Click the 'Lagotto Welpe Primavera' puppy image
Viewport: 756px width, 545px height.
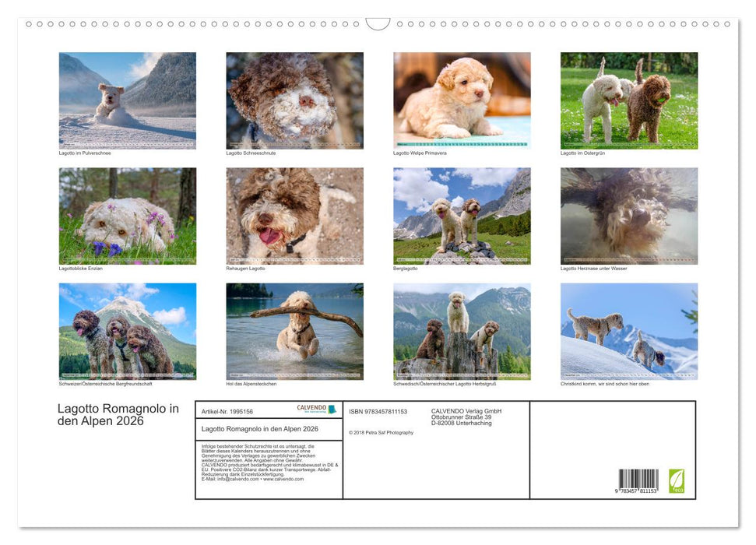pyautogui.click(x=460, y=100)
